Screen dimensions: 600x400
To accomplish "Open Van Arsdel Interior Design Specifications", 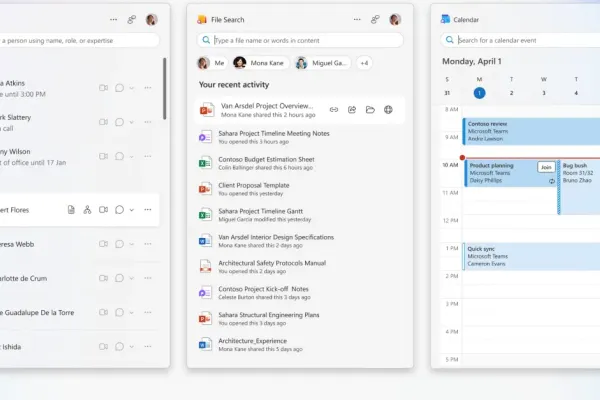I will pos(300,241).
